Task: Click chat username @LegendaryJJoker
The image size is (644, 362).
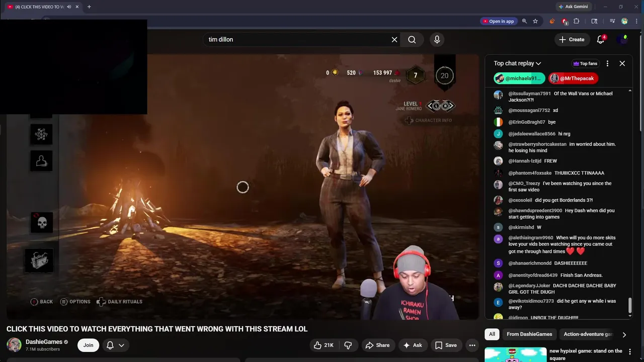Action: coord(529,286)
